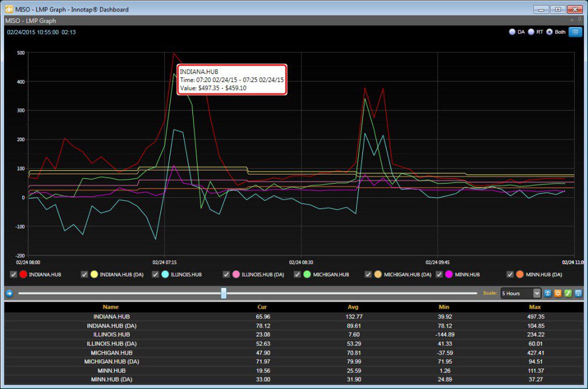Open the Scale 5 Hours dropdown
The width and height of the screenshot is (588, 389).
coord(521,293)
